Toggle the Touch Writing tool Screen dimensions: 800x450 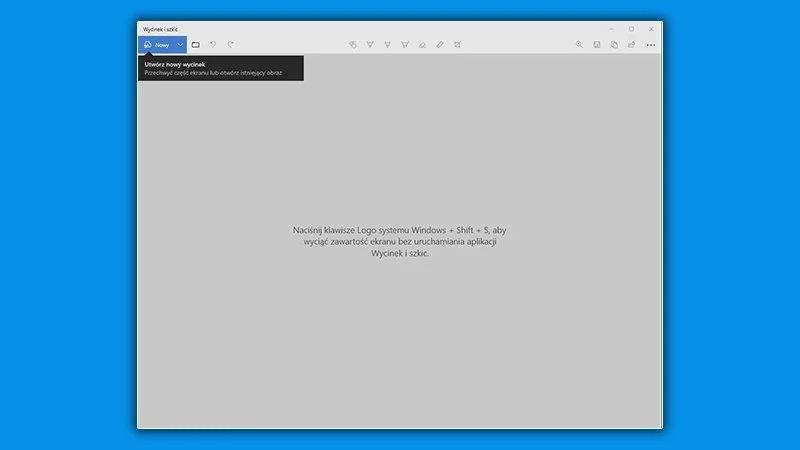(x=352, y=45)
